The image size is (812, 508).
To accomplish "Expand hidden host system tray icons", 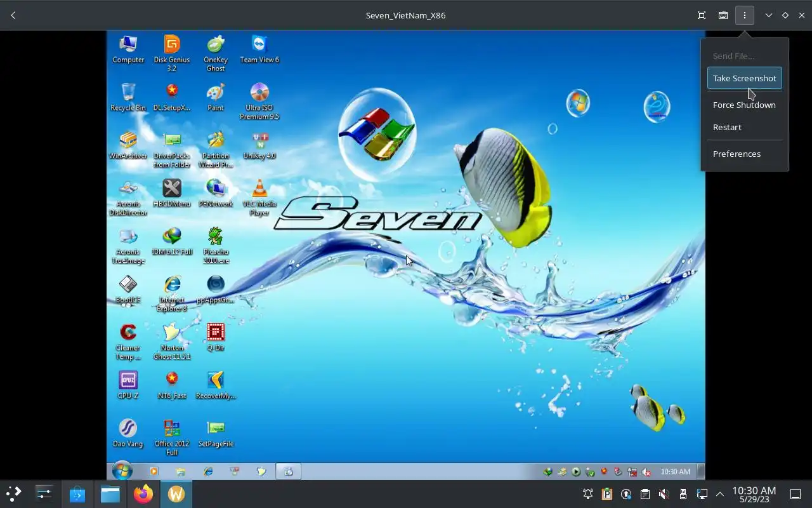I will tap(720, 494).
